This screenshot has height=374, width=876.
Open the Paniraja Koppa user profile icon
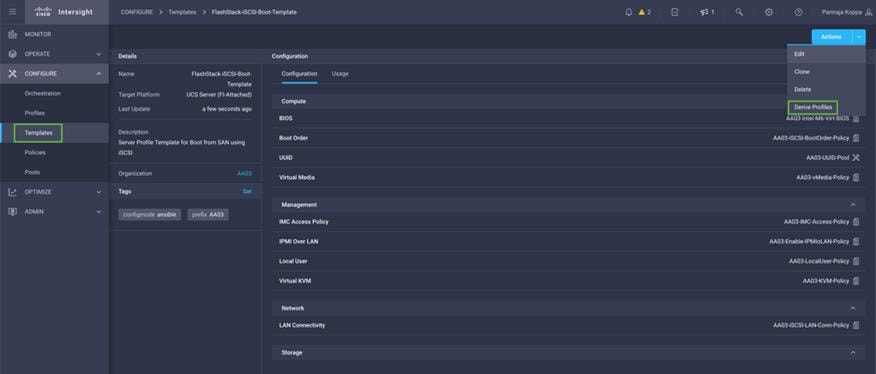coord(868,12)
